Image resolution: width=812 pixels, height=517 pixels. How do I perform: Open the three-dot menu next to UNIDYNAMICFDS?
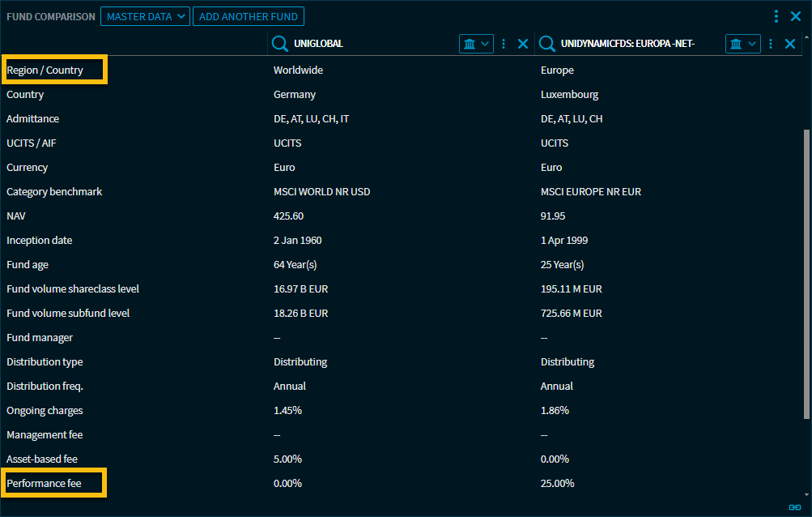770,43
